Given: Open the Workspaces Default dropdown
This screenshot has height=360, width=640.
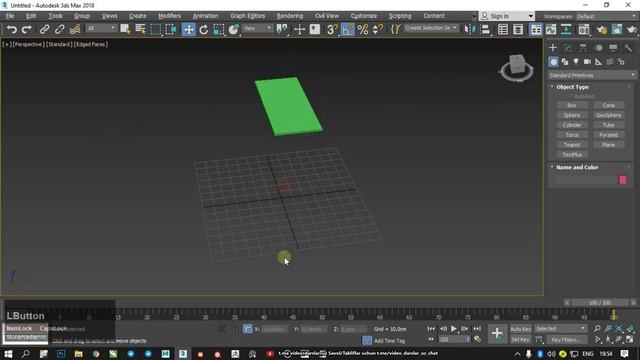Looking at the screenshot, I should tap(607, 16).
